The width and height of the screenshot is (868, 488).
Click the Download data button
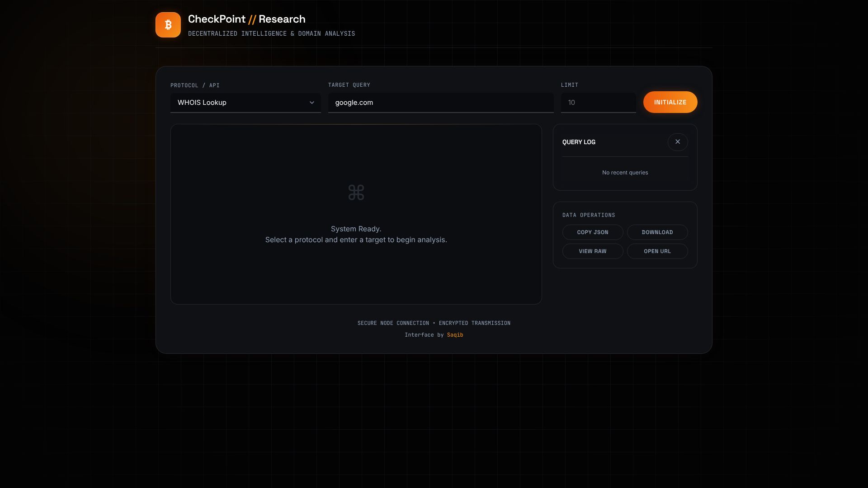click(x=657, y=232)
